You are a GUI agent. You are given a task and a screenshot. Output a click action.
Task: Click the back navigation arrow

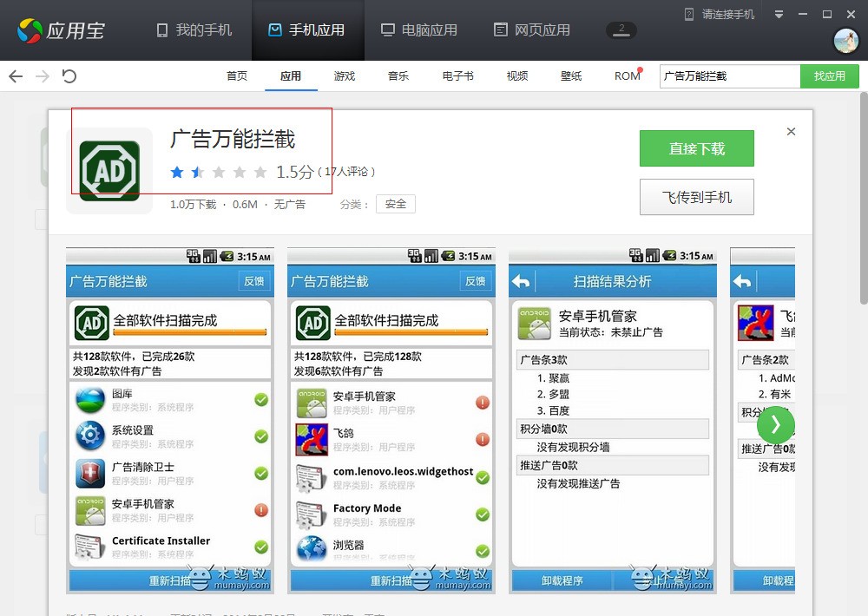(x=16, y=76)
